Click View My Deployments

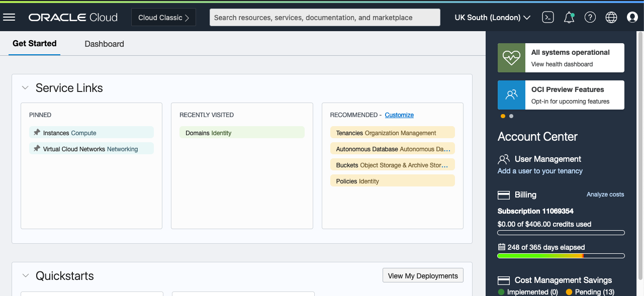(422, 275)
